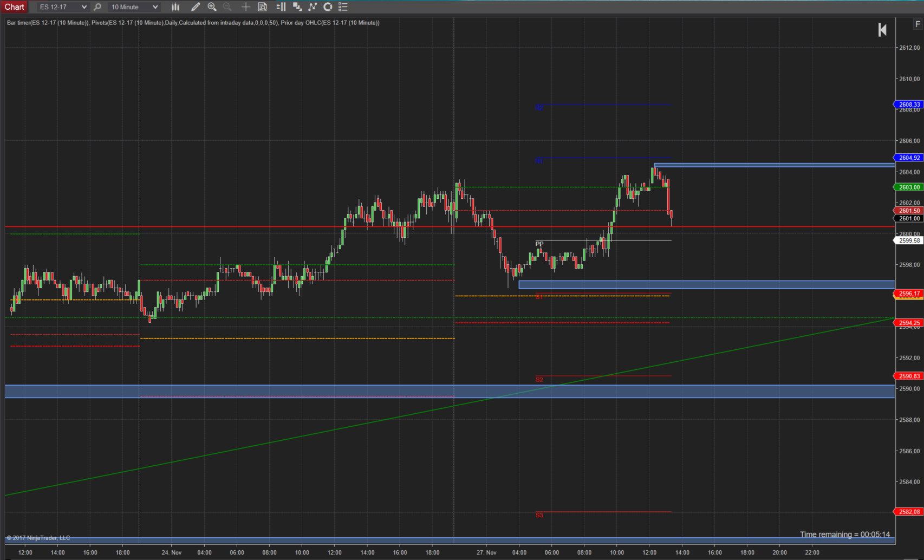Click the green 2603,00 price marker

click(x=908, y=187)
